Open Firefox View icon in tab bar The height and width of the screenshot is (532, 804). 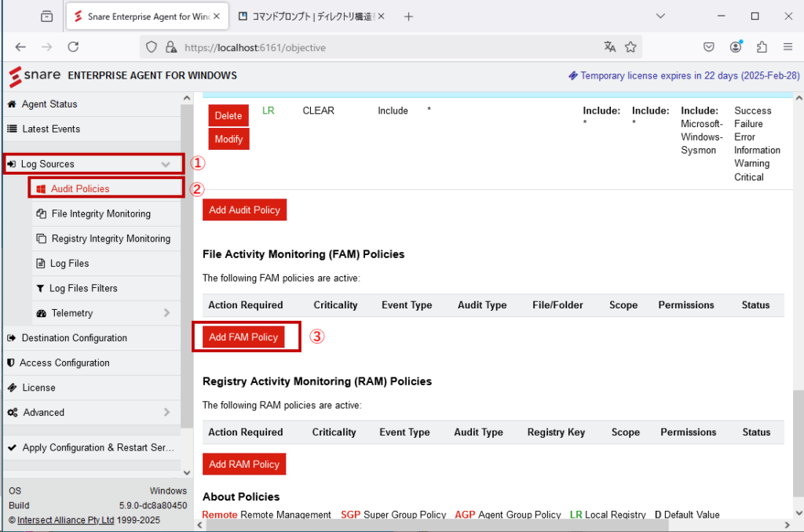pyautogui.click(x=46, y=16)
